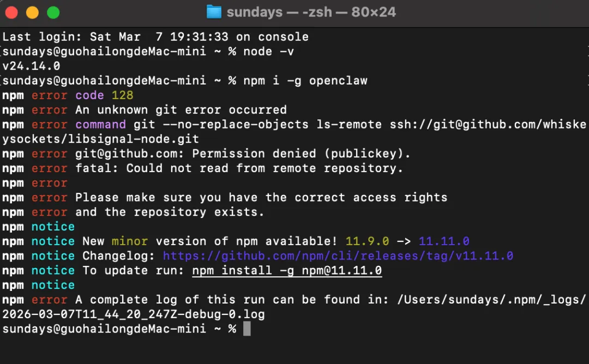The width and height of the screenshot is (589, 364).
Task: Click the yellow error code '128'
Action: (x=122, y=95)
